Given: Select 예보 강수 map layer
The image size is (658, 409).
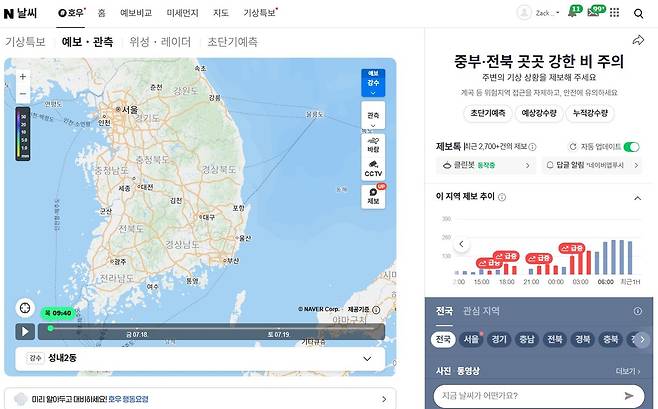Looking at the screenshot, I should click(x=373, y=82).
